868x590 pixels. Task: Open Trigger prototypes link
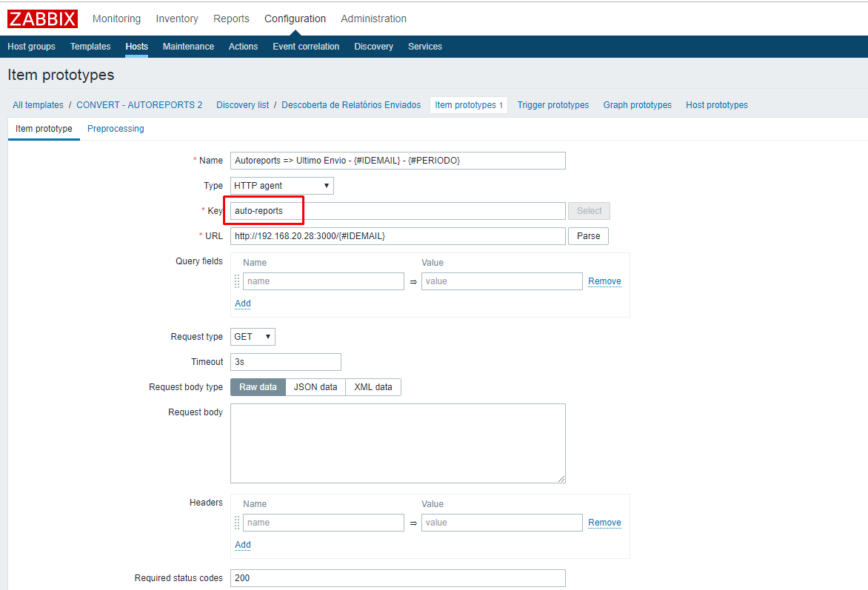tap(553, 105)
